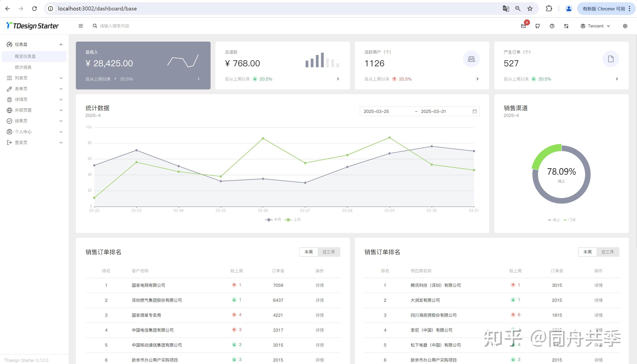Image resolution: width=637 pixels, height=364 pixels.
Task: Open the mail notifications icon with badge 4
Action: 523,26
